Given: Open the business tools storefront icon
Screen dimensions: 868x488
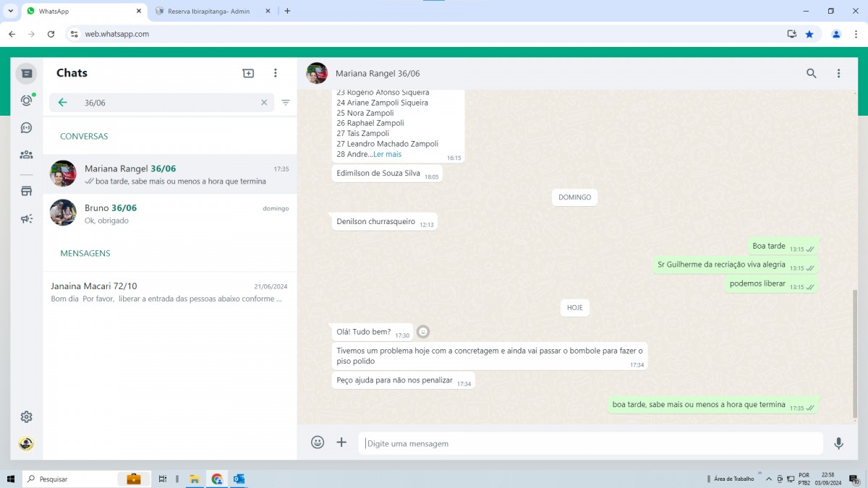Looking at the screenshot, I should 27,192.
